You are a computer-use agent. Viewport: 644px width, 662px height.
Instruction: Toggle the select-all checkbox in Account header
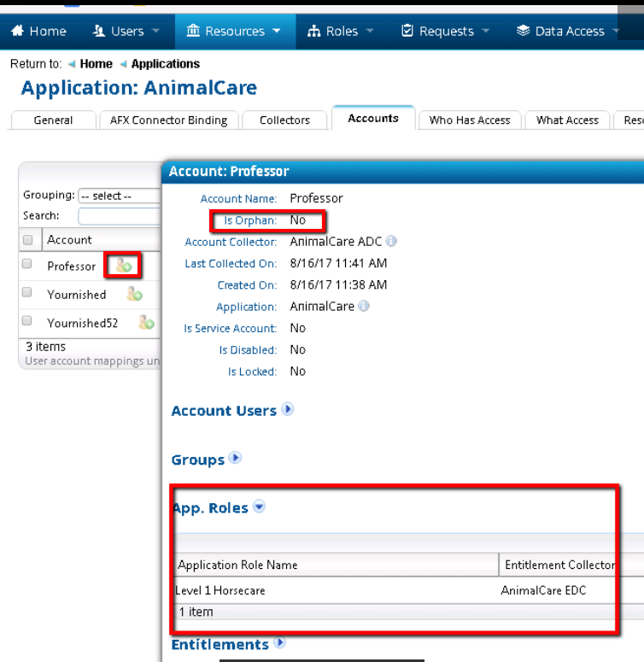tap(27, 240)
